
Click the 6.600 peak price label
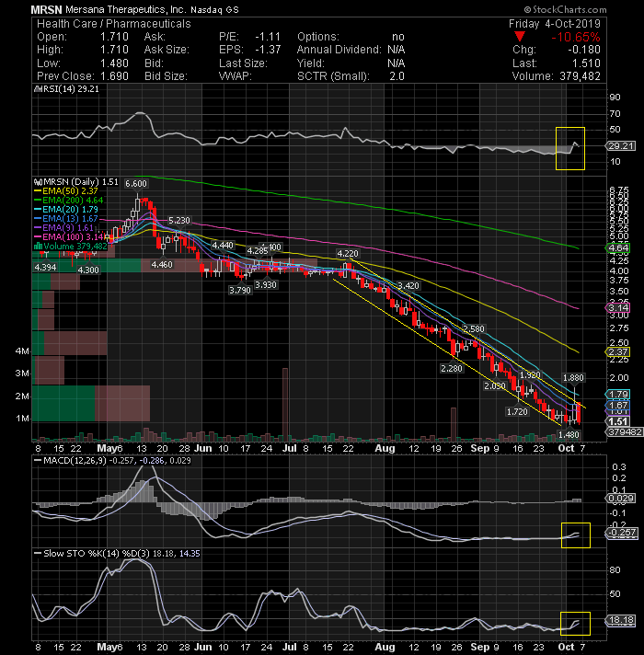point(136,184)
